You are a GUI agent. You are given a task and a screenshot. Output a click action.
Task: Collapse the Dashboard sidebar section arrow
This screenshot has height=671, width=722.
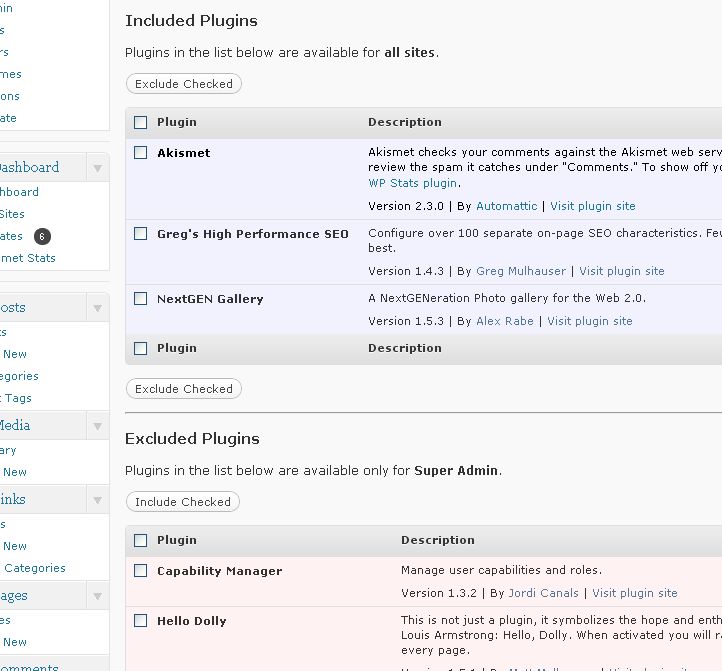coord(98,168)
